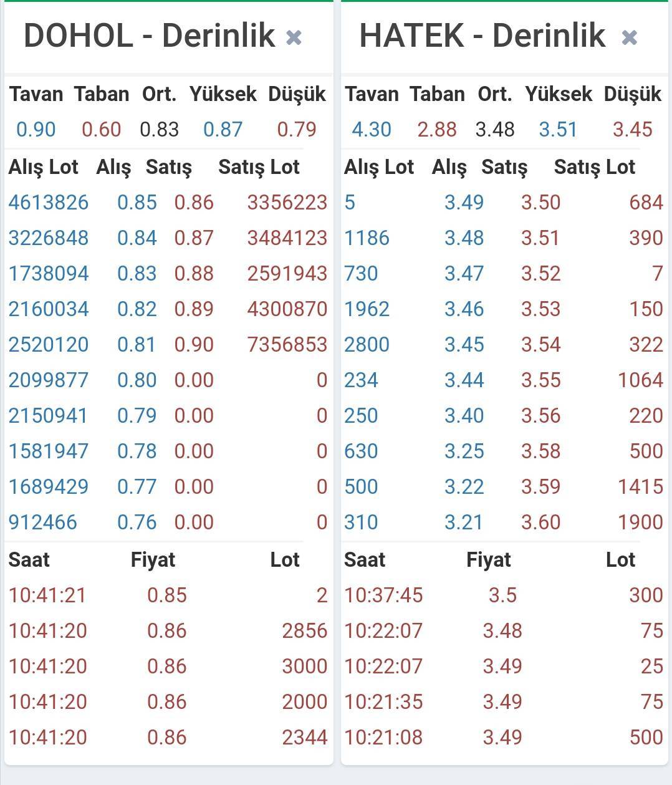The width and height of the screenshot is (672, 785).
Task: Click DOHOL trade at 10:41:21
Action: (47, 595)
